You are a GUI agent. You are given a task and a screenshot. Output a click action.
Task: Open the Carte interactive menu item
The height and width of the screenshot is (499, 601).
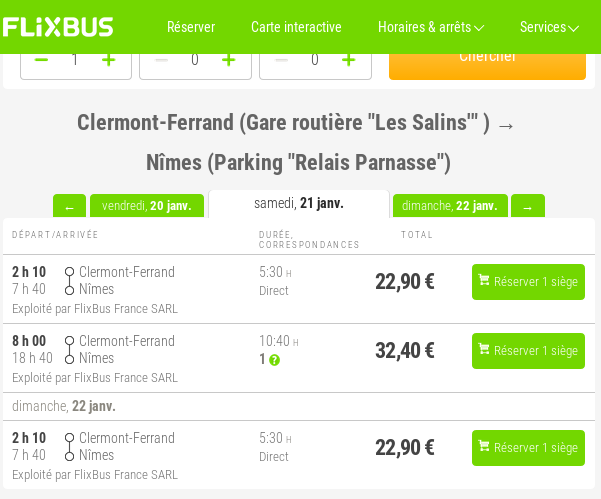[x=296, y=27]
